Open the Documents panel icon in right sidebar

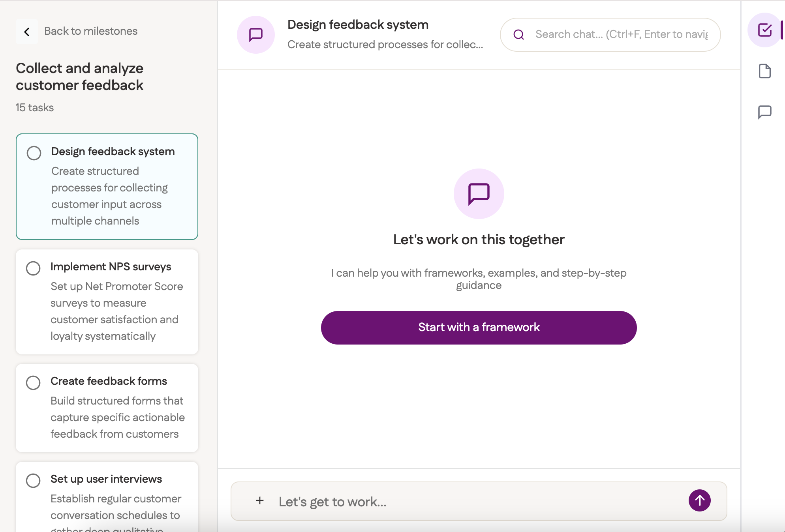(x=765, y=71)
